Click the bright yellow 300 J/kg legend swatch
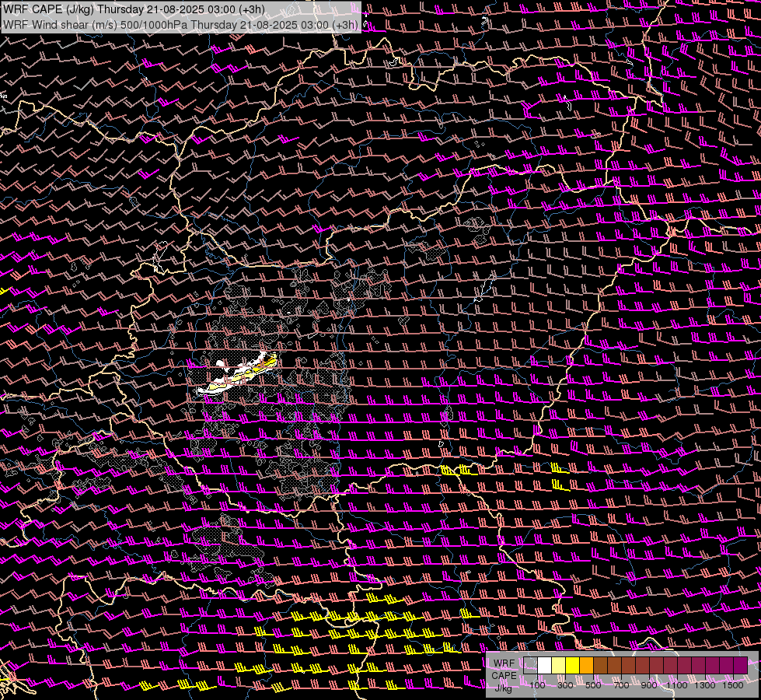The image size is (761, 700). pos(573,666)
